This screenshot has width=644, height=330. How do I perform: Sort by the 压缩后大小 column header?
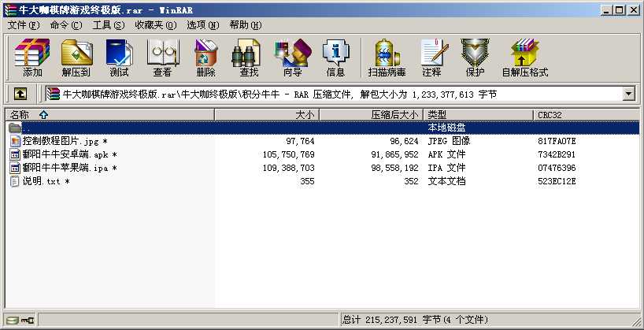coord(372,115)
